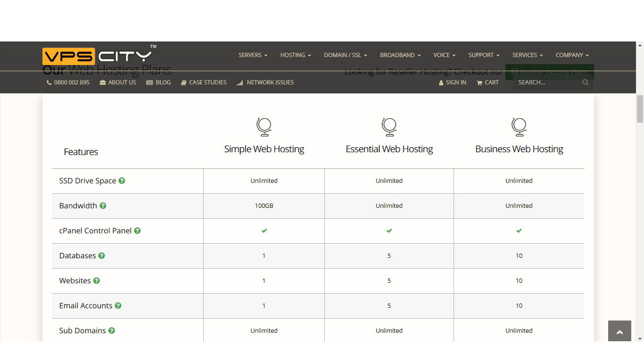
Task: Click the Features column heading
Action: pyautogui.click(x=81, y=152)
